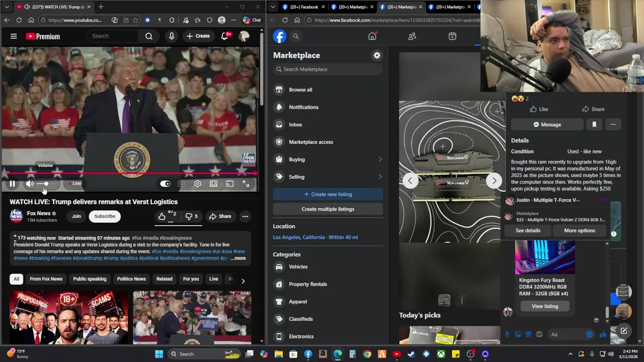Open the YouTube hamburger guide menu

(14, 36)
